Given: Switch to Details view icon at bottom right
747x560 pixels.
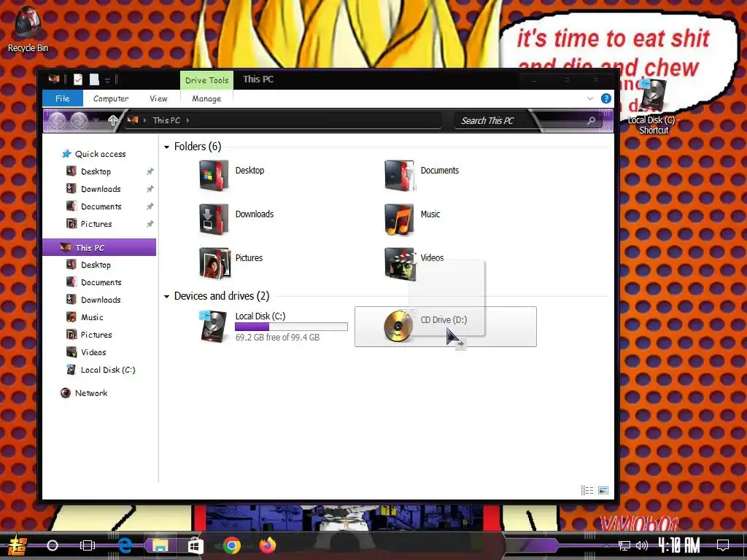Looking at the screenshot, I should pyautogui.click(x=587, y=490).
